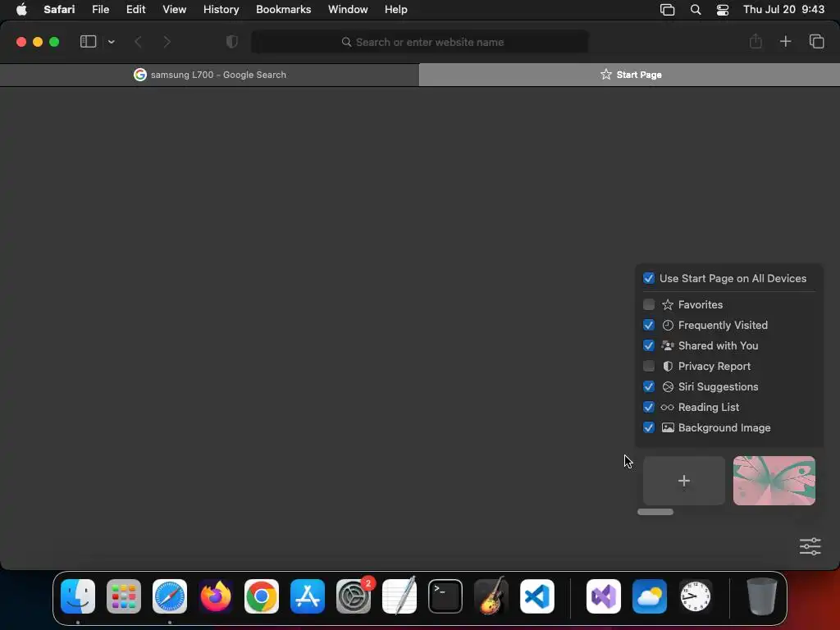Select the Start Page tab
840x630 pixels.
629,75
